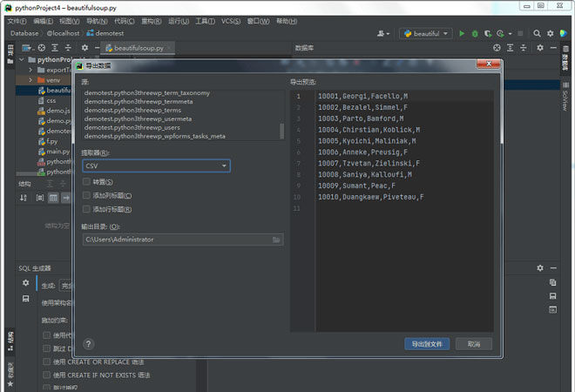
Task: Toggle the 转置 transpose checkbox
Action: point(86,181)
